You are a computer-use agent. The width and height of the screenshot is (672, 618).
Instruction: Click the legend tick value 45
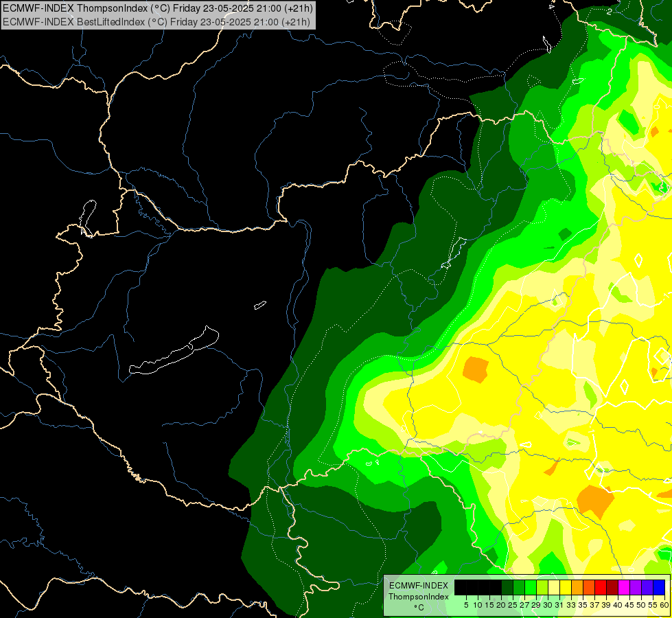pos(629,605)
